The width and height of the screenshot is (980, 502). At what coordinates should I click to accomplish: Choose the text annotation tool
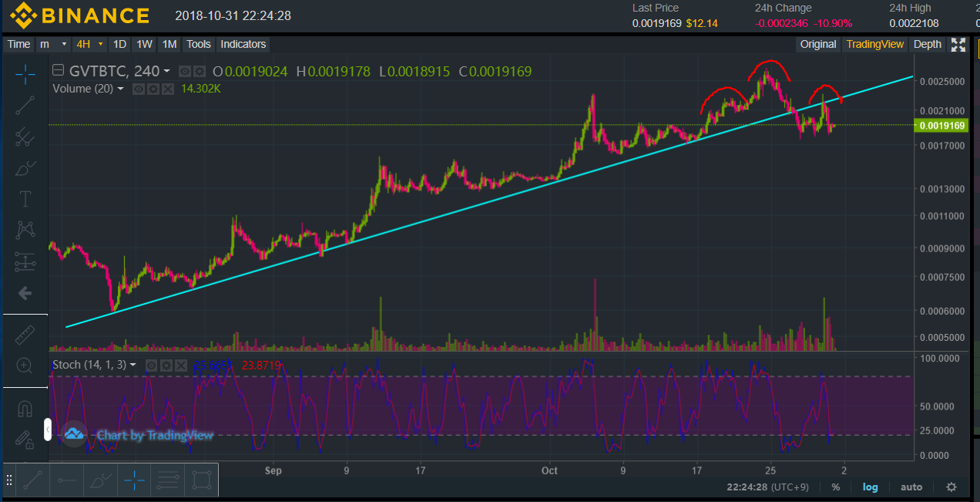(x=25, y=199)
